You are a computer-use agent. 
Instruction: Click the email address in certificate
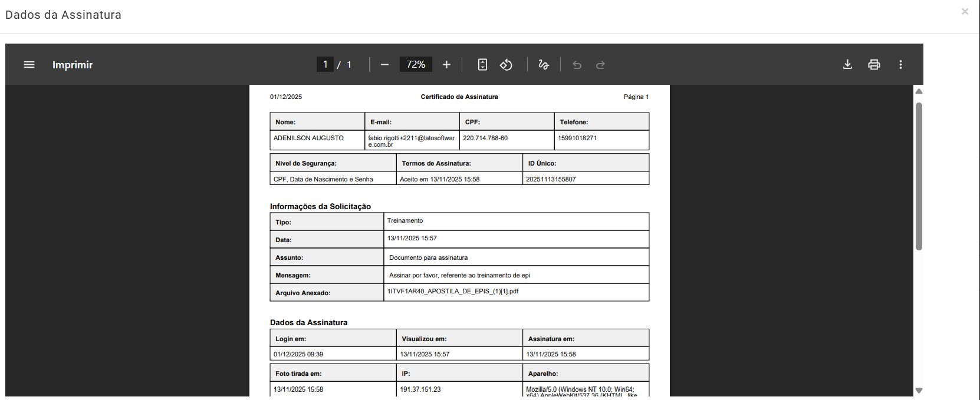[x=411, y=141]
